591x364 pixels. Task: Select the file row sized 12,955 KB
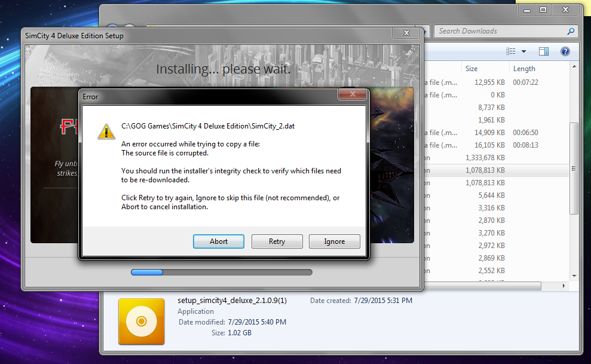(x=497, y=82)
